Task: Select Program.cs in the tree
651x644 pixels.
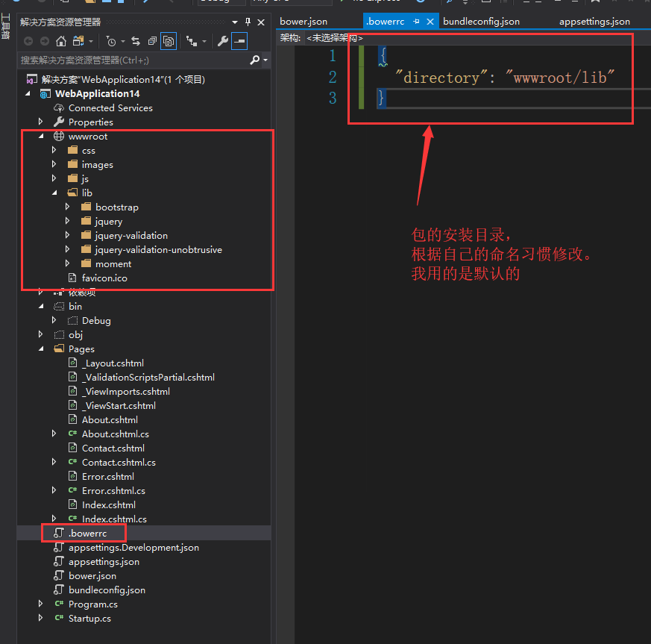Action: [93, 604]
